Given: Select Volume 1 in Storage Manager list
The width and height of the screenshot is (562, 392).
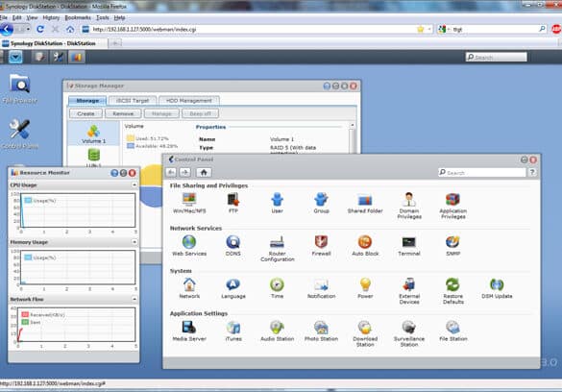Looking at the screenshot, I should tap(93, 134).
